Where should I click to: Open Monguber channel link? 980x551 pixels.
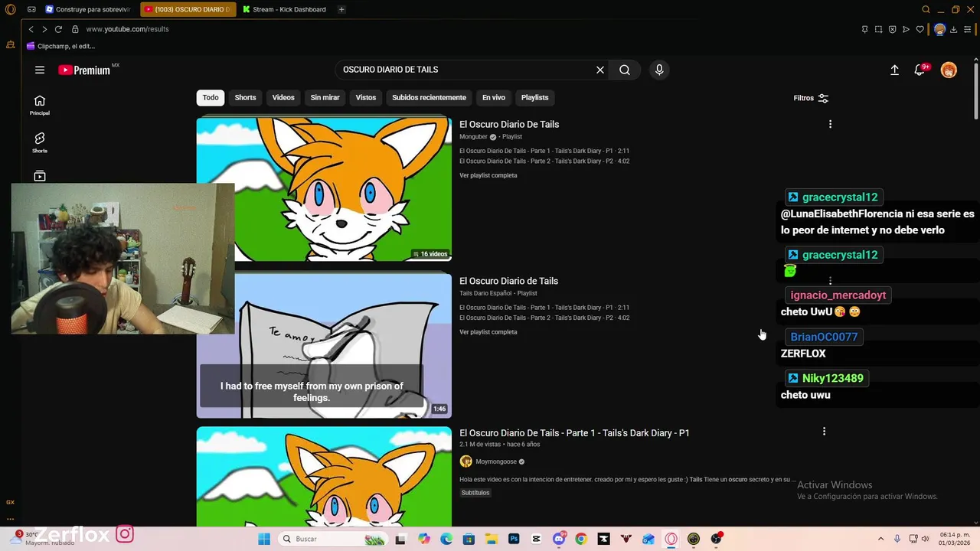pyautogui.click(x=473, y=137)
